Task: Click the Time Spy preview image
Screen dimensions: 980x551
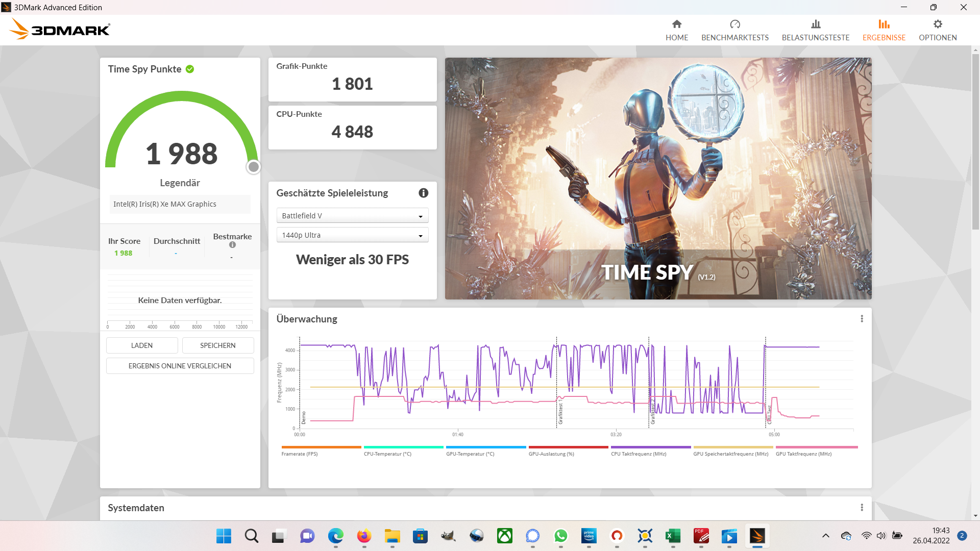Action: click(x=658, y=178)
